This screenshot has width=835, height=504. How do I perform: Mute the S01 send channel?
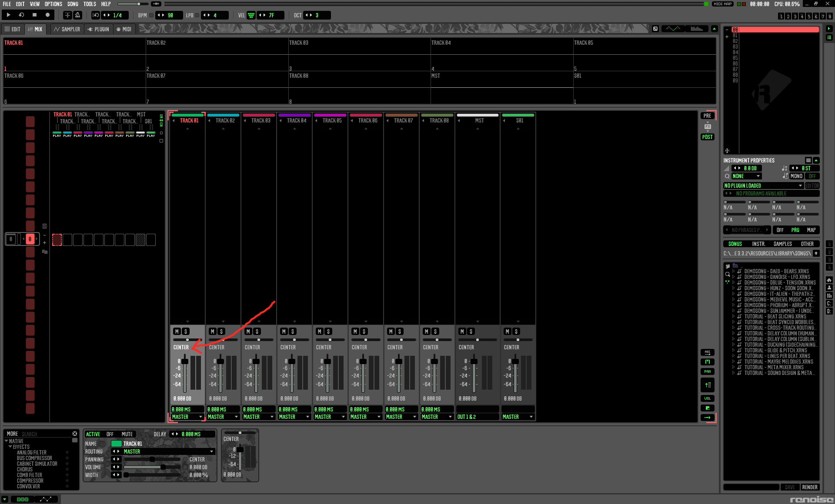pos(508,332)
